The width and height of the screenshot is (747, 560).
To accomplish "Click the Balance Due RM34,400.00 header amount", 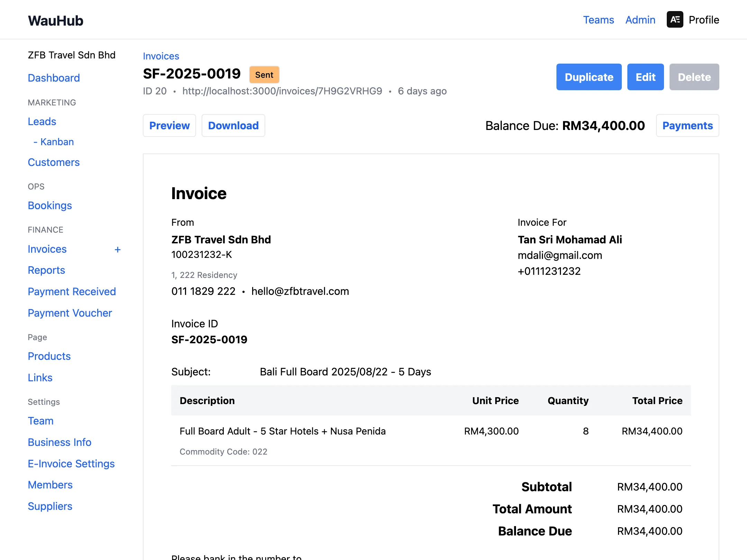I will 603,125.
